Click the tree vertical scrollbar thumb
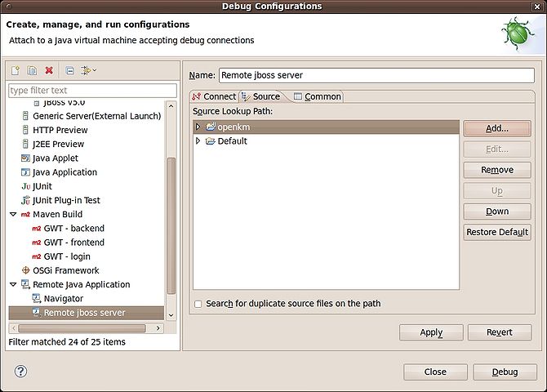 [x=171, y=226]
